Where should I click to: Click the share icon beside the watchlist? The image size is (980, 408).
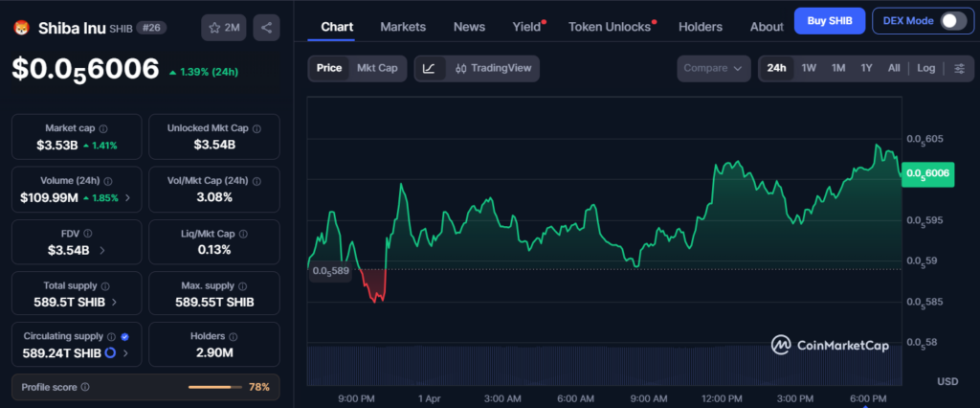(x=265, y=28)
